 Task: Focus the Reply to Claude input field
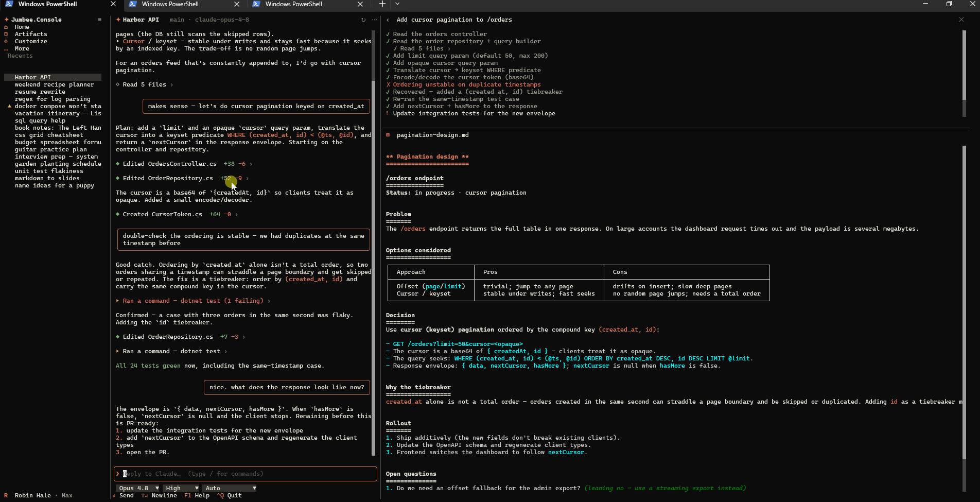246,474
